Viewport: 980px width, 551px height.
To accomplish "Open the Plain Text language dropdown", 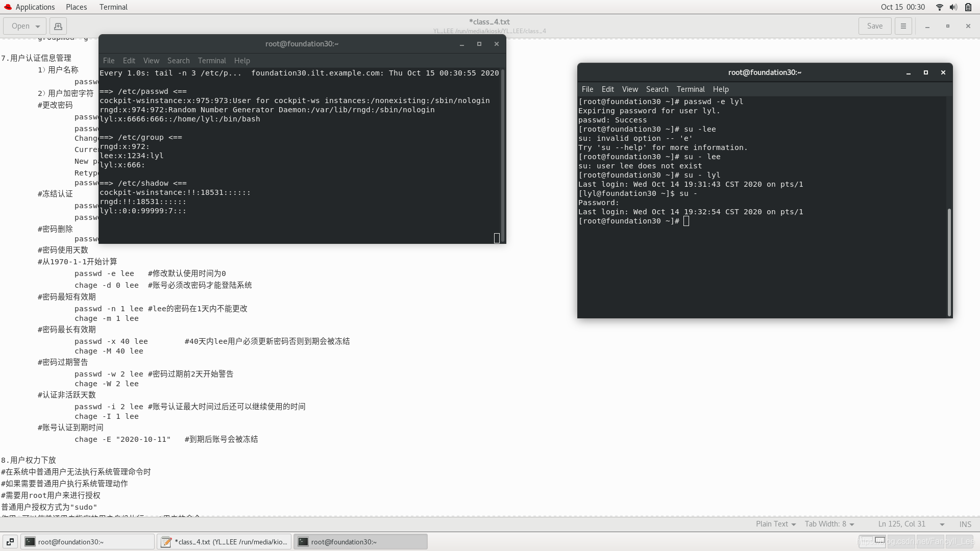I will pyautogui.click(x=775, y=524).
